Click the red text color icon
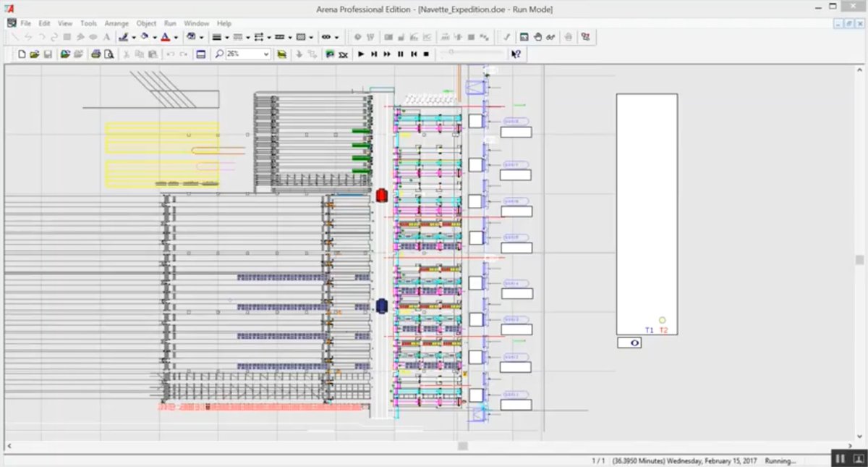 [165, 37]
